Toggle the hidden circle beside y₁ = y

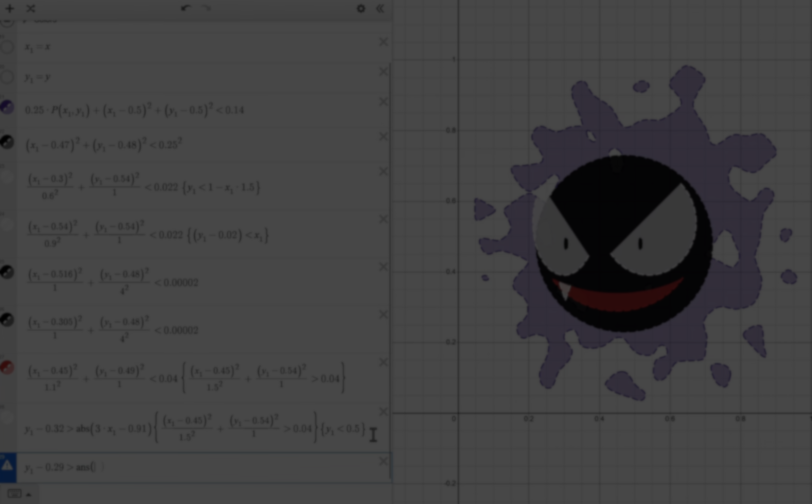[x=8, y=77]
